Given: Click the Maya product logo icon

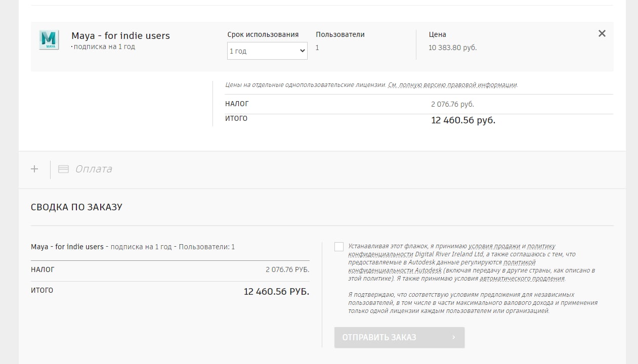Looking at the screenshot, I should click(49, 40).
